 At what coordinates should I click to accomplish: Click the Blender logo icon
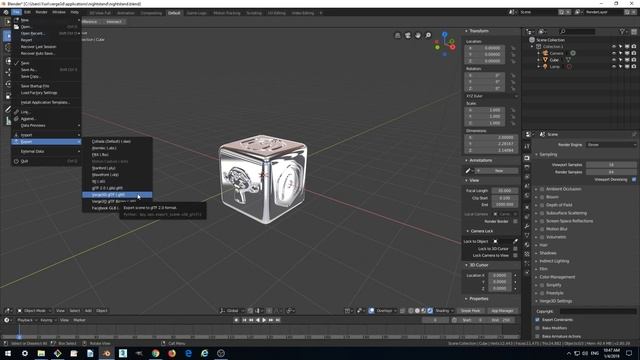pos(6,12)
